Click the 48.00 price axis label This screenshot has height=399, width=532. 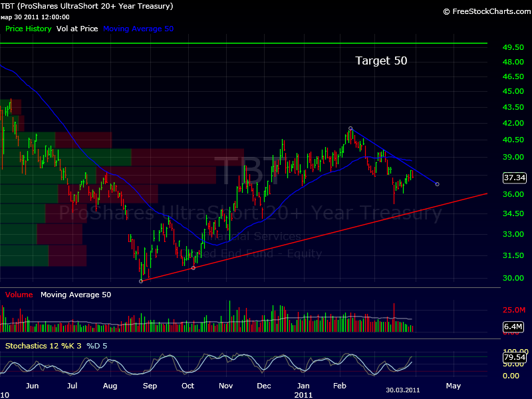point(513,62)
